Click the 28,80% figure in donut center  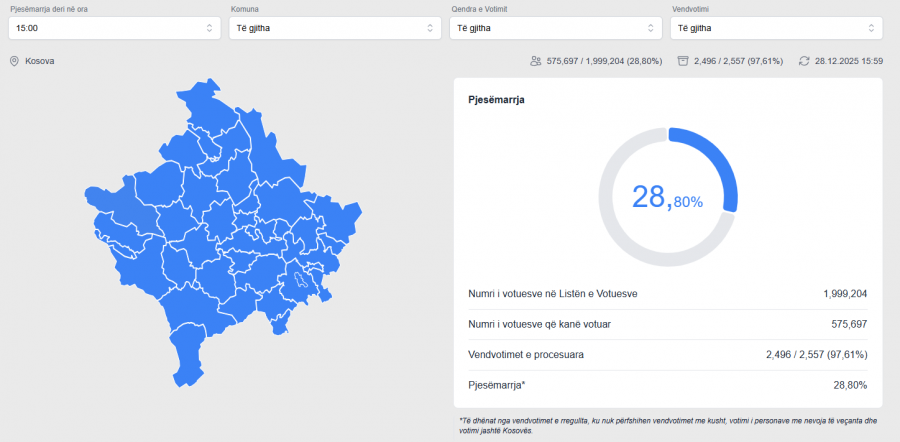(x=667, y=197)
